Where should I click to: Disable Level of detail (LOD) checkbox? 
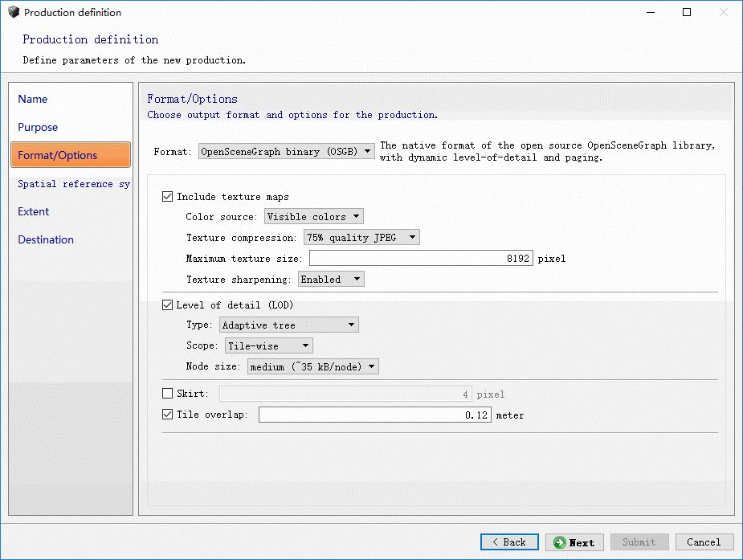(168, 305)
